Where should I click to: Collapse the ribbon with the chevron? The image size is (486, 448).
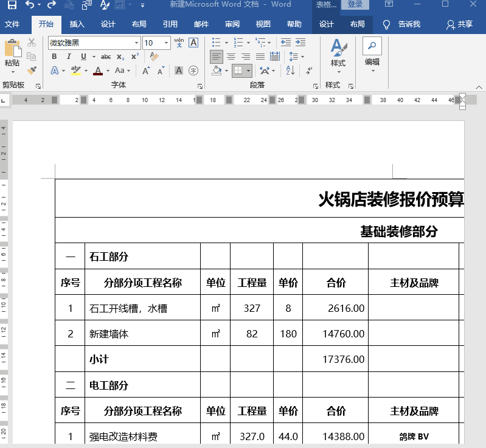pos(479,88)
